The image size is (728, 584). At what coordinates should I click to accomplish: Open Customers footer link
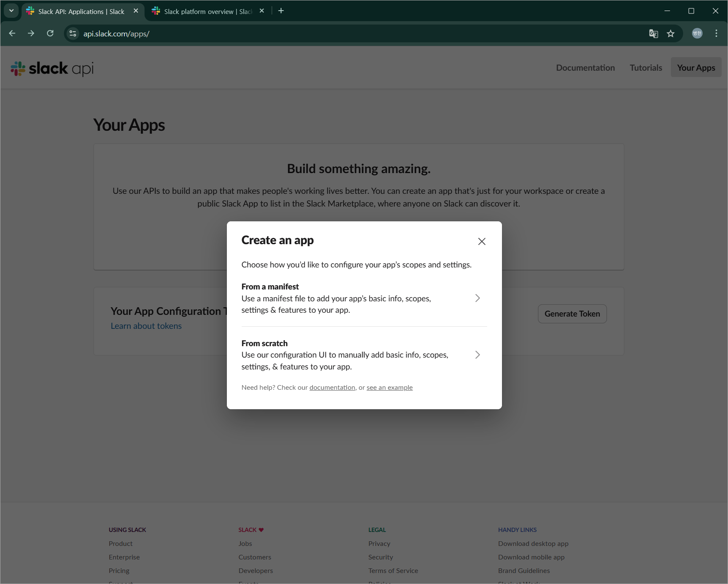[255, 557]
